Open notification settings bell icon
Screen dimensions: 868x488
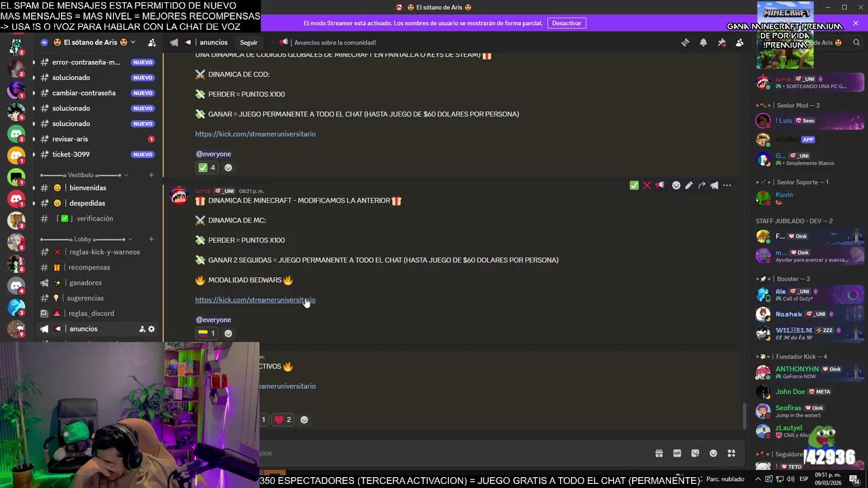[703, 42]
